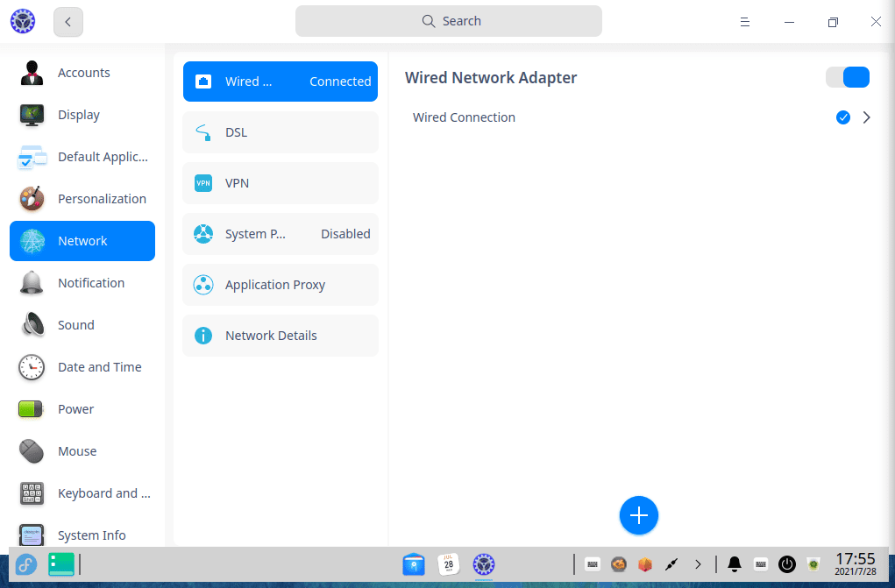Click the Wired Connection text

coord(464,117)
